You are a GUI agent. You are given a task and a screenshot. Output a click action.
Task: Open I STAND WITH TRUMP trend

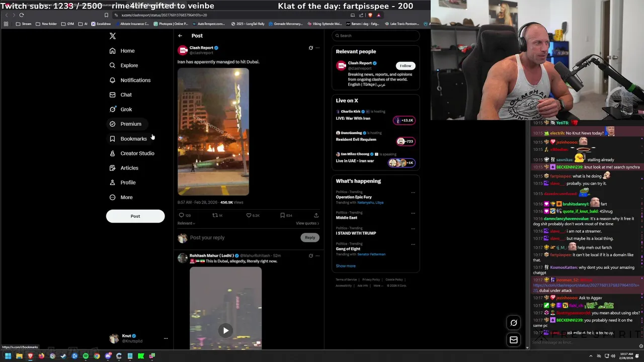click(x=356, y=233)
